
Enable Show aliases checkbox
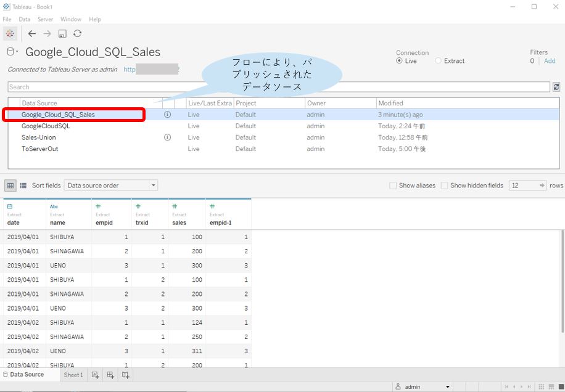coord(393,186)
